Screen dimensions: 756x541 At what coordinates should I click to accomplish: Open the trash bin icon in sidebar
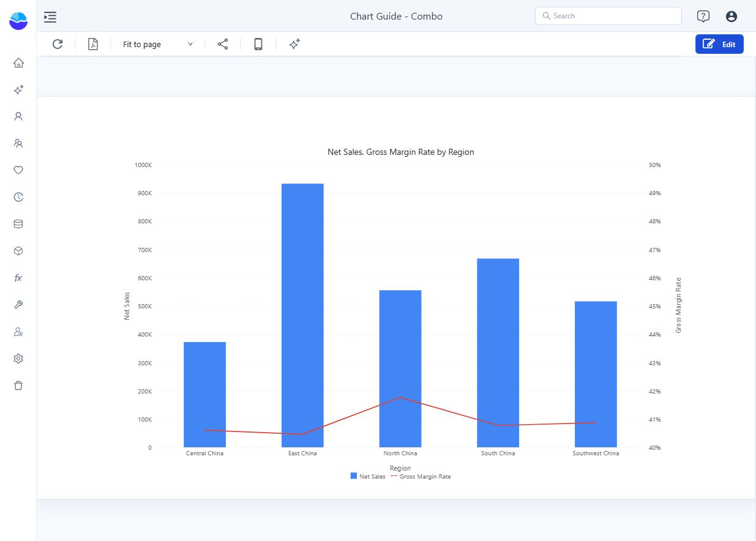click(18, 386)
